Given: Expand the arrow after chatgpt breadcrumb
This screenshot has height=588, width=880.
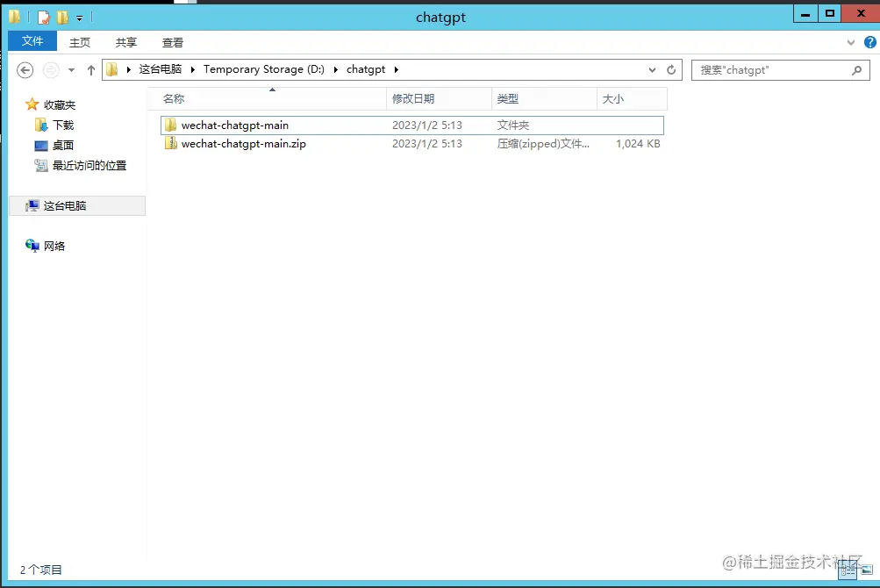Looking at the screenshot, I should coord(397,69).
